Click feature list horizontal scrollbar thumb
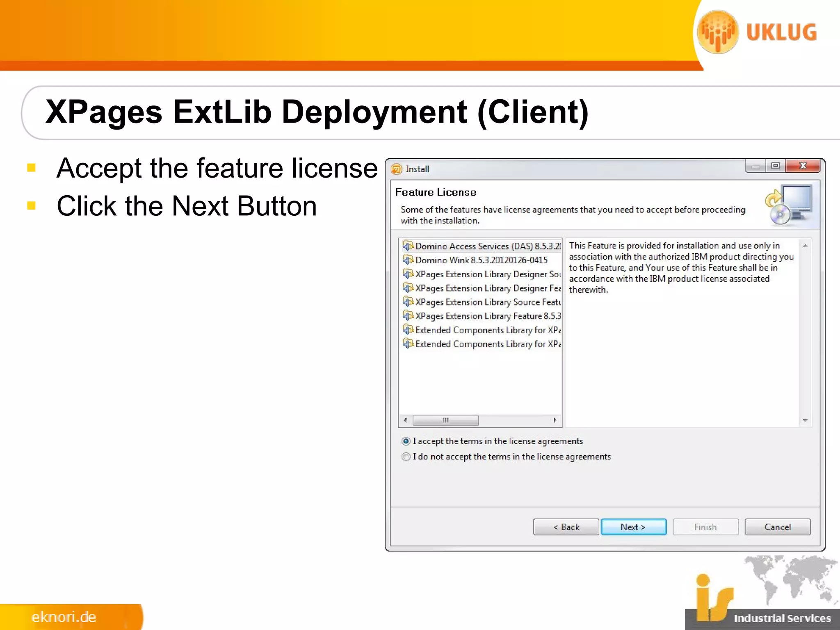Viewport: 840px width, 630px height. click(x=445, y=420)
